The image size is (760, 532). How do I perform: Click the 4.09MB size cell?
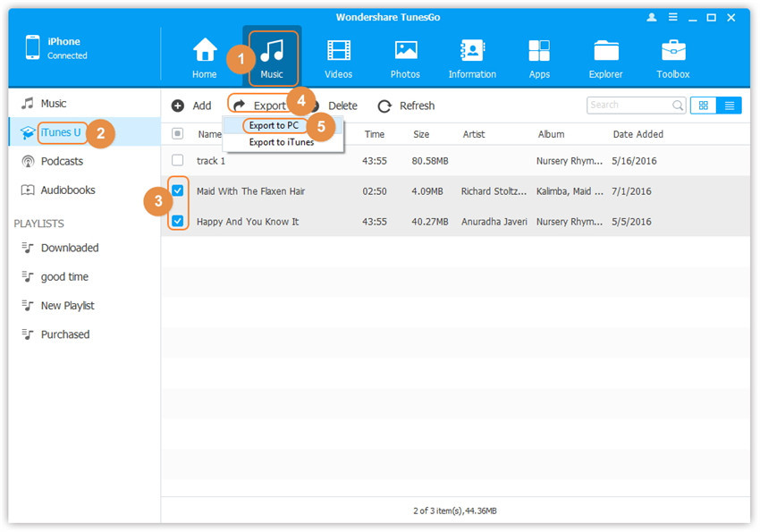[427, 191]
